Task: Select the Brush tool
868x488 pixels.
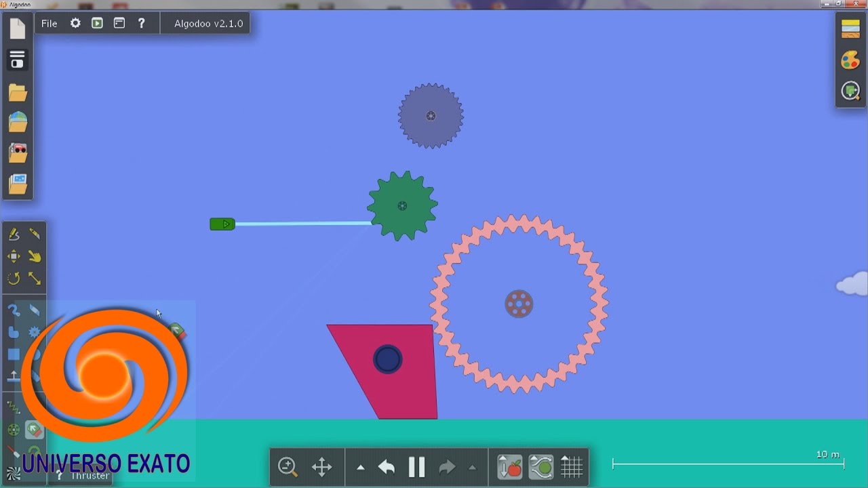Action: 14,310
